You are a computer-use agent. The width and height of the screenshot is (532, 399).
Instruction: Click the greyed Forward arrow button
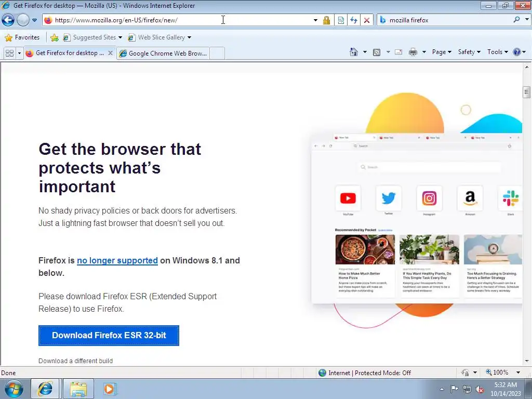point(23,20)
